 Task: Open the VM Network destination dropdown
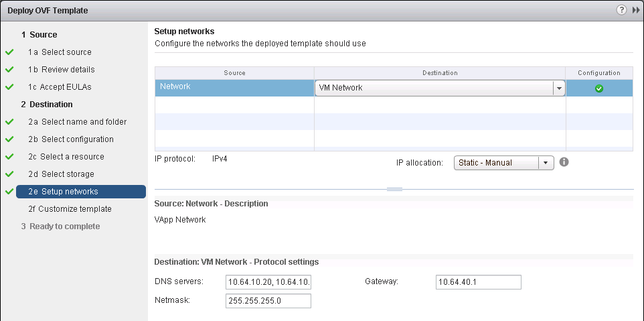[558, 88]
